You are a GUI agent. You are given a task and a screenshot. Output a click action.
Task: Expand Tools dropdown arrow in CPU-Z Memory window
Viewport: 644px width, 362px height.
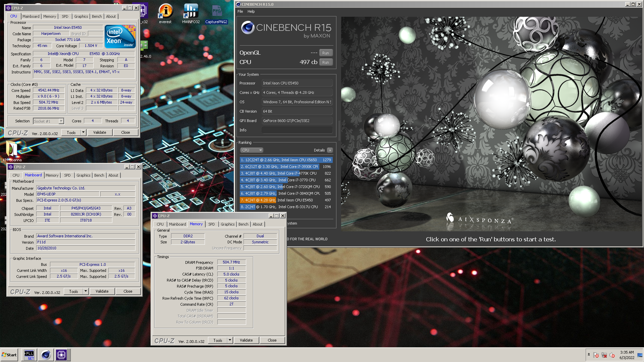230,340
